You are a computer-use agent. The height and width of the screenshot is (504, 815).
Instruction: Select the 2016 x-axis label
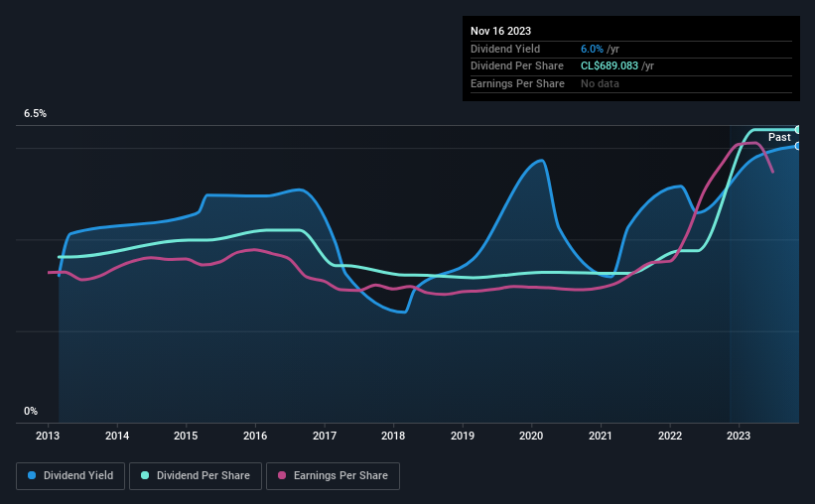[255, 436]
